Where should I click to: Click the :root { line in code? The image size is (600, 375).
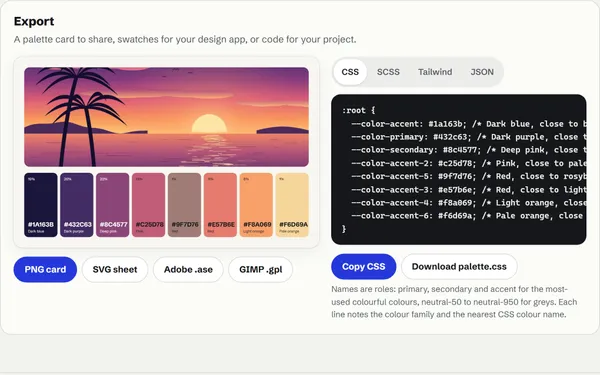[359, 111]
